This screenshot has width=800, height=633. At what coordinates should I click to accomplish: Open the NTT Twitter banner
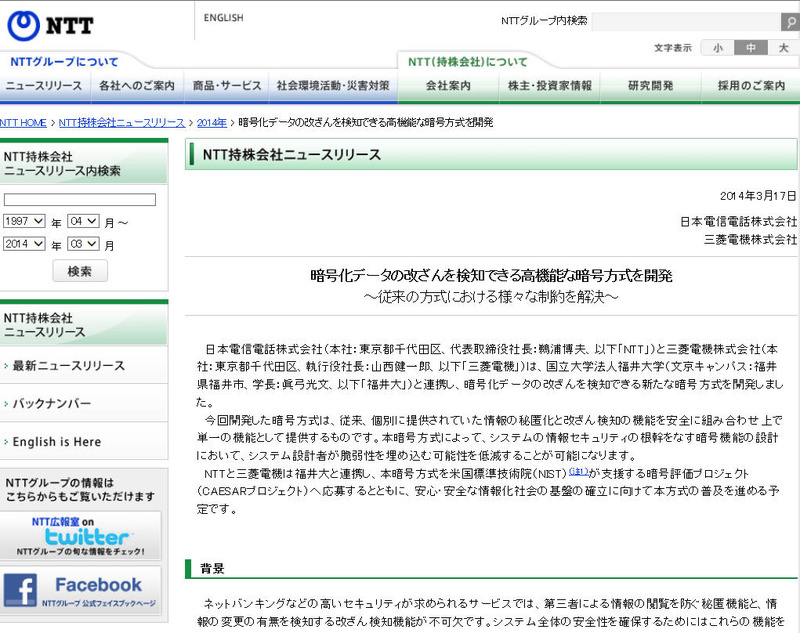(82, 535)
